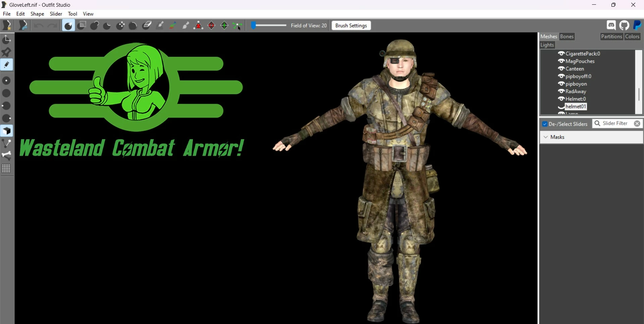Toggle visibility of the Canteen mesh
This screenshot has width=644, height=324.
pyautogui.click(x=561, y=69)
